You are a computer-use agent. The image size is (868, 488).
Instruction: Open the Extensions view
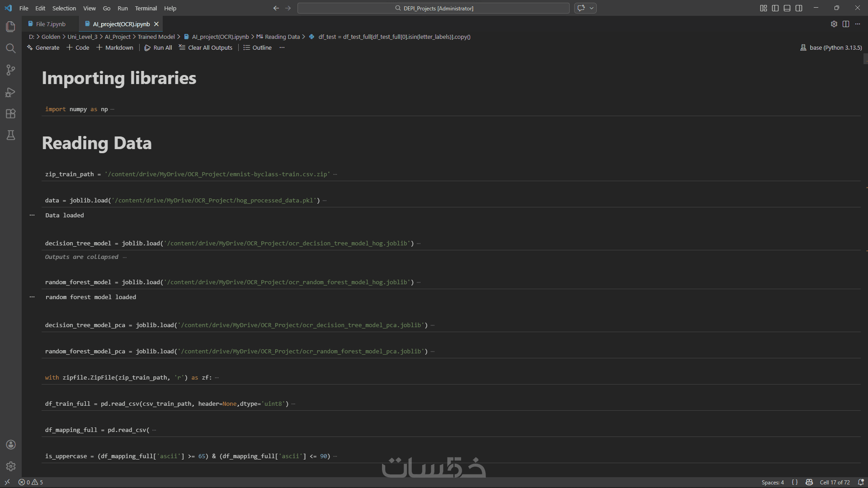pos(10,114)
